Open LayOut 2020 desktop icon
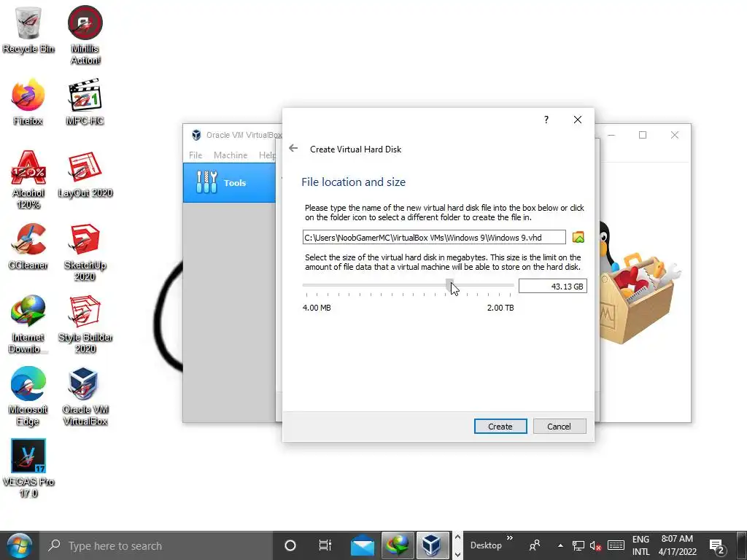747x560 pixels. (85, 174)
